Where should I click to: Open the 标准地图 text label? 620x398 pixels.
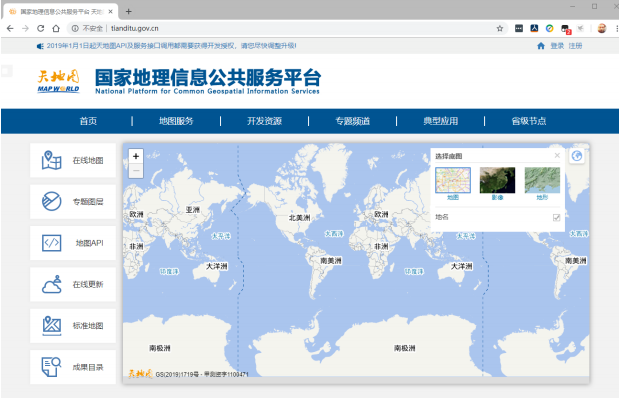[x=88, y=326]
